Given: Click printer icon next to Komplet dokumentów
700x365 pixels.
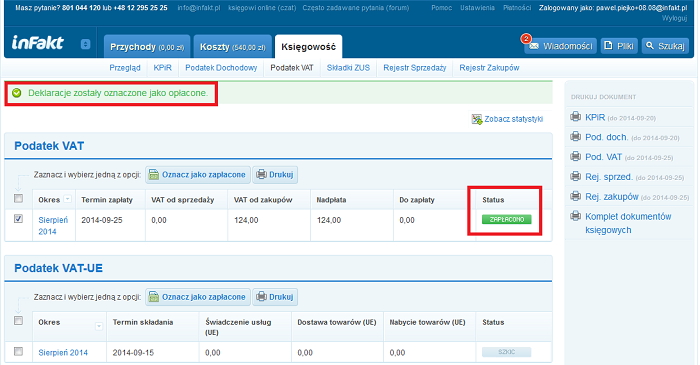Looking at the screenshot, I should coord(575,216).
